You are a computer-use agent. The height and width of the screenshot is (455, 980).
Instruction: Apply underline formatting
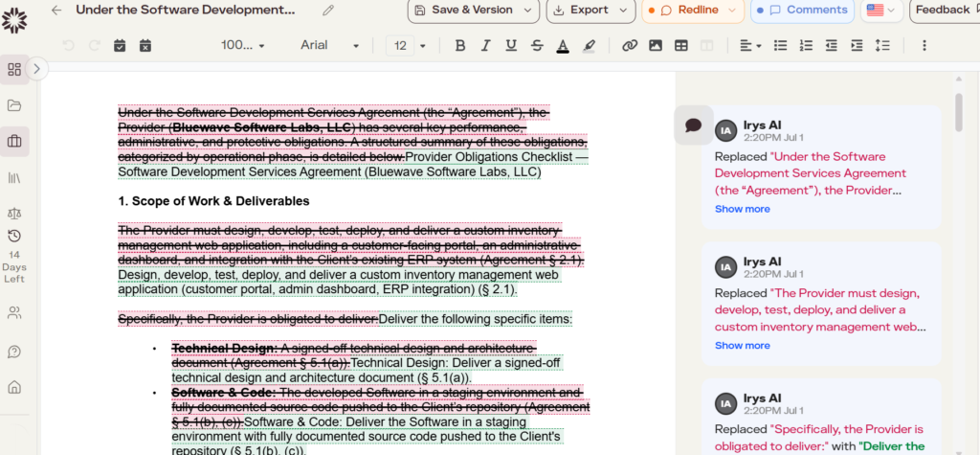point(511,46)
